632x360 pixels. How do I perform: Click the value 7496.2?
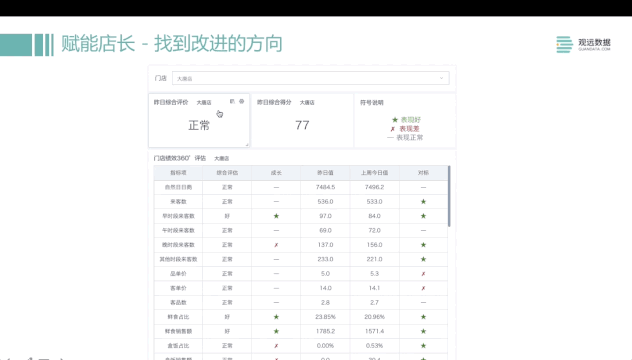click(x=374, y=187)
